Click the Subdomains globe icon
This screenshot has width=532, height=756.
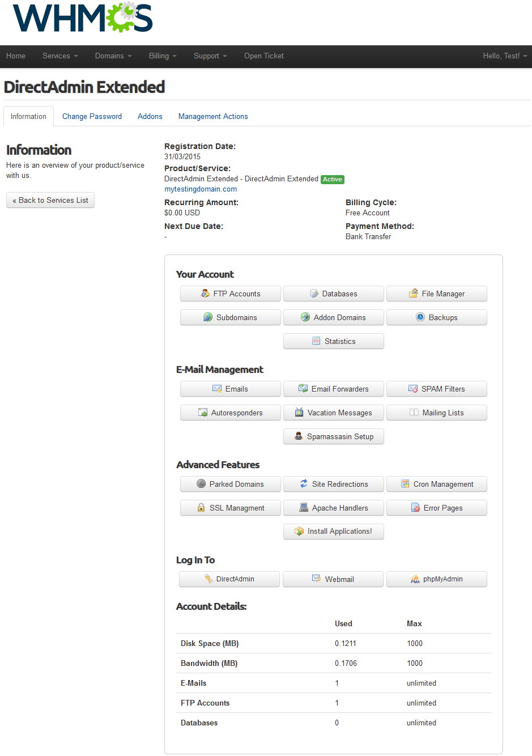(x=208, y=317)
